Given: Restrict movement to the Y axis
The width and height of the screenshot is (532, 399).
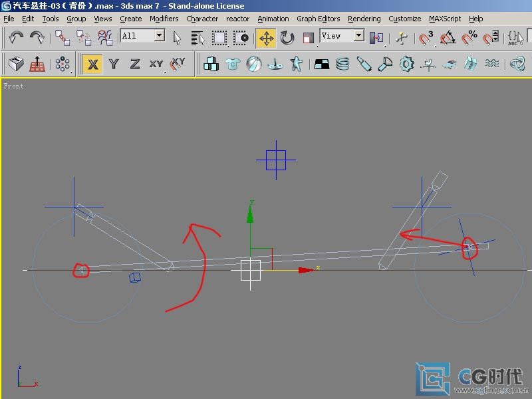Looking at the screenshot, I should pos(114,64).
